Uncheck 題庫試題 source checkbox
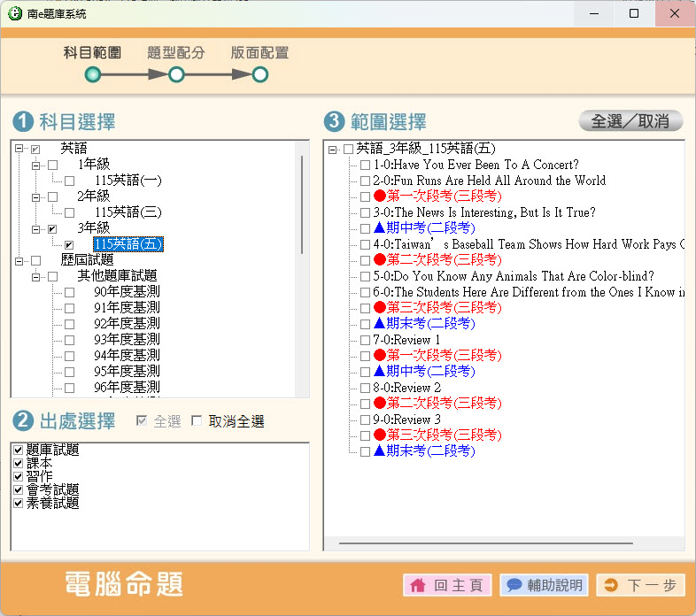696x616 pixels. 19,450
